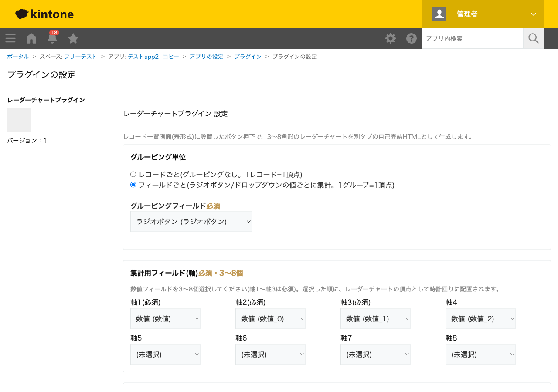Select レコードごと radio option

click(x=133, y=174)
